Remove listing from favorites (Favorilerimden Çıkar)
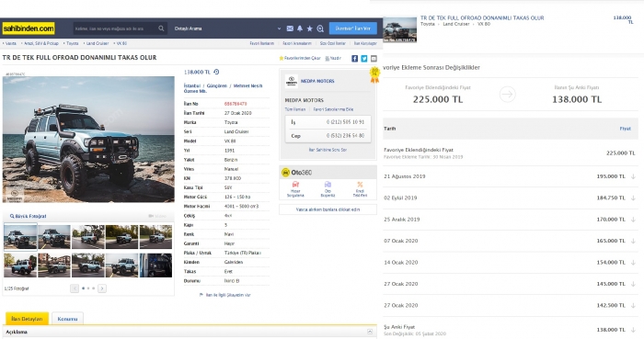Image resolution: width=644 pixels, height=339 pixels. tap(300, 58)
